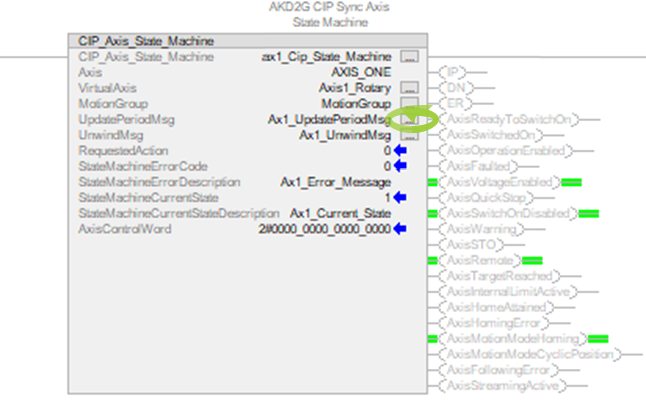This screenshot has height=418, width=646.
Task: Select the AxisQuickStop output coil
Action: point(486,198)
